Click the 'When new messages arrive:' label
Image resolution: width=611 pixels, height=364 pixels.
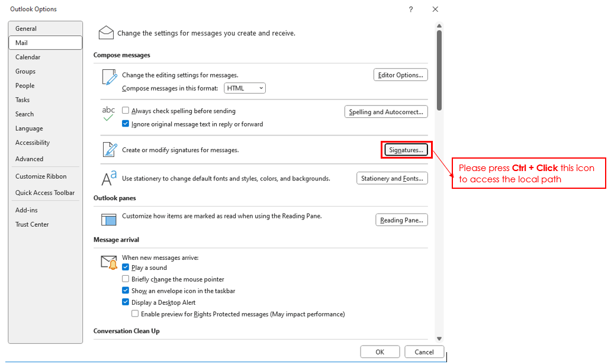(x=160, y=257)
